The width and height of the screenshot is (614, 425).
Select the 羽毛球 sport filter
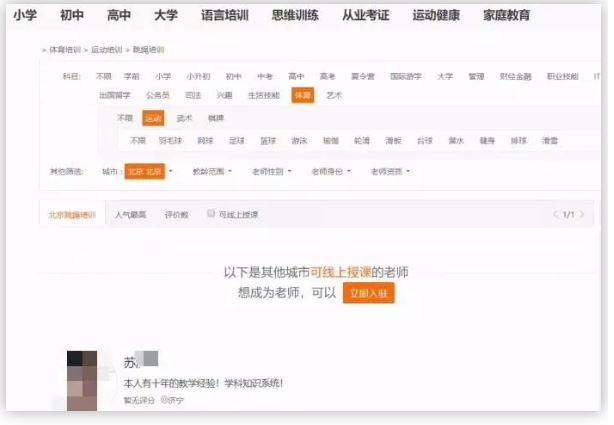(172, 141)
